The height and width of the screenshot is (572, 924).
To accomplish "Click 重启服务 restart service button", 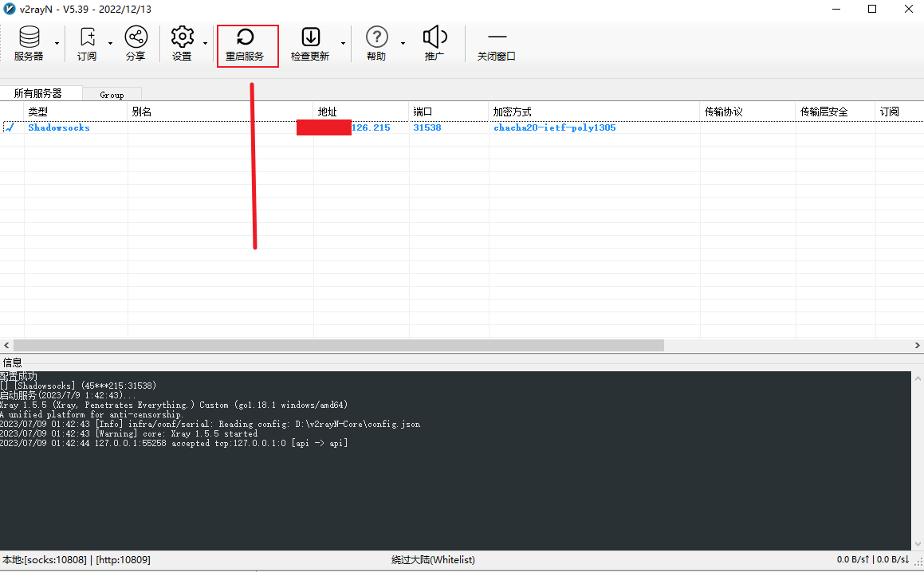I will (245, 45).
